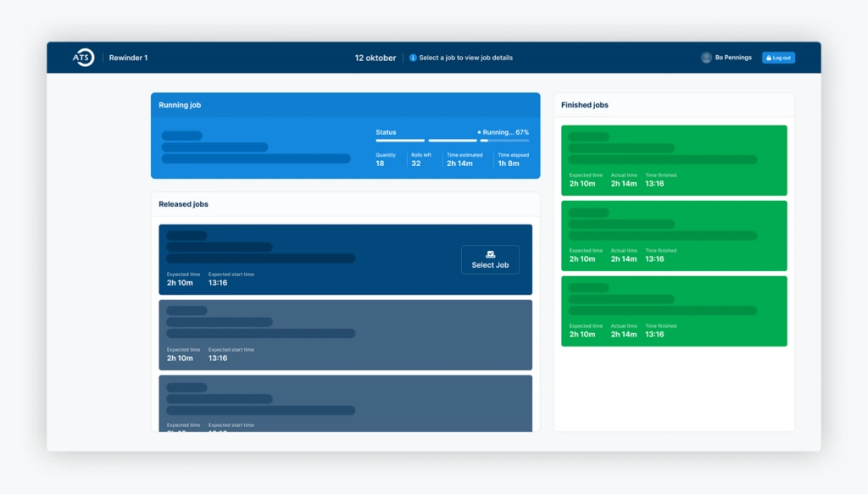Select the Rewinder 1 machine label
868x494 pixels.
click(128, 58)
